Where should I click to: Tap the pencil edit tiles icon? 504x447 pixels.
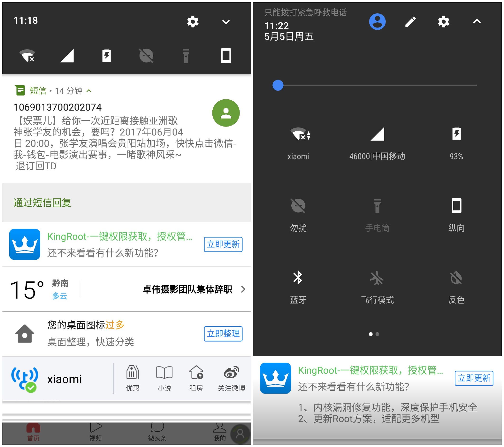pyautogui.click(x=410, y=22)
